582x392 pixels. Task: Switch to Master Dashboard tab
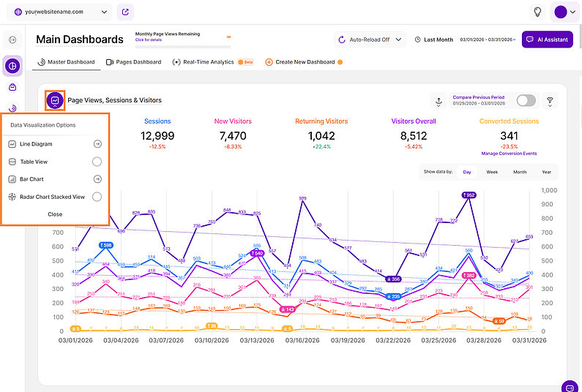(x=67, y=62)
